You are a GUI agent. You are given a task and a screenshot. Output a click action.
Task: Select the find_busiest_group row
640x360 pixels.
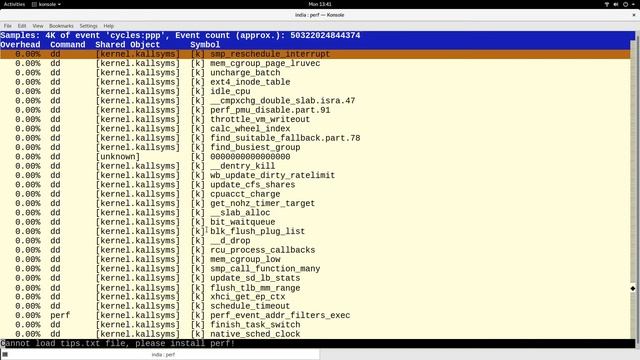click(x=315, y=147)
